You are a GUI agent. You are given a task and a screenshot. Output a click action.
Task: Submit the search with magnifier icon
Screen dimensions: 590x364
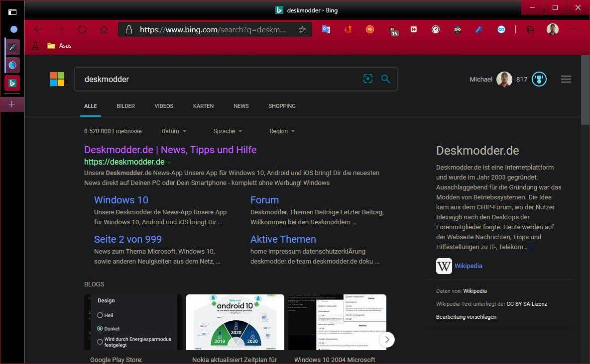(x=386, y=79)
